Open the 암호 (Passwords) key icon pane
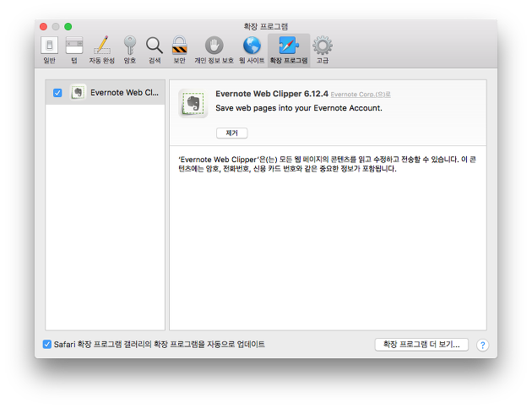Image resolution: width=532 pixels, height=408 pixels. 129,50
